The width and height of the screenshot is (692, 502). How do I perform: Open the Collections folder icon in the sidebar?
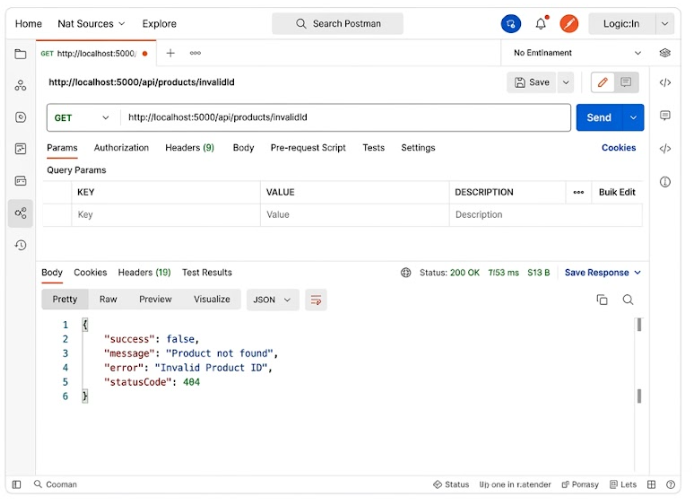tap(20, 54)
